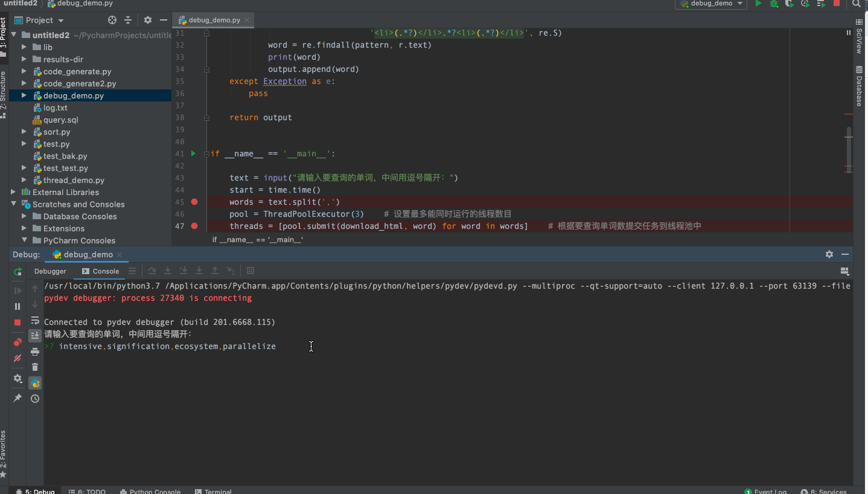The width and height of the screenshot is (868, 494).
Task: Open debug panel settings gear
Action: (18, 379)
